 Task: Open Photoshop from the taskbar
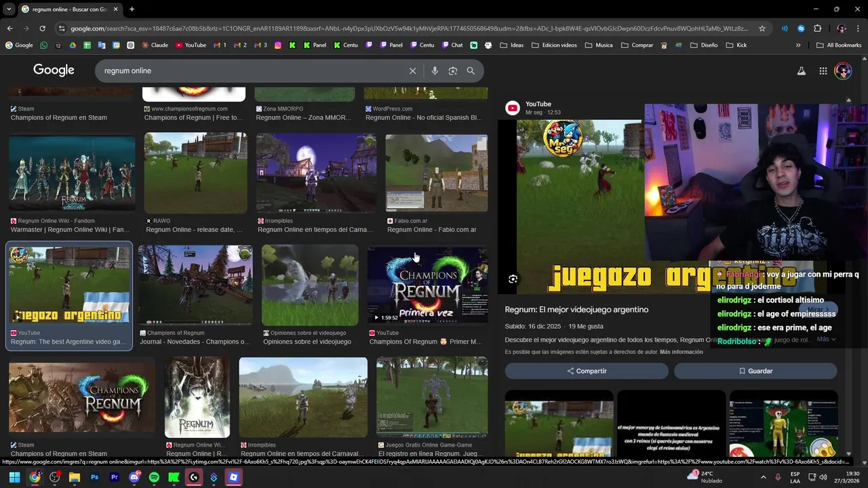tap(94, 477)
